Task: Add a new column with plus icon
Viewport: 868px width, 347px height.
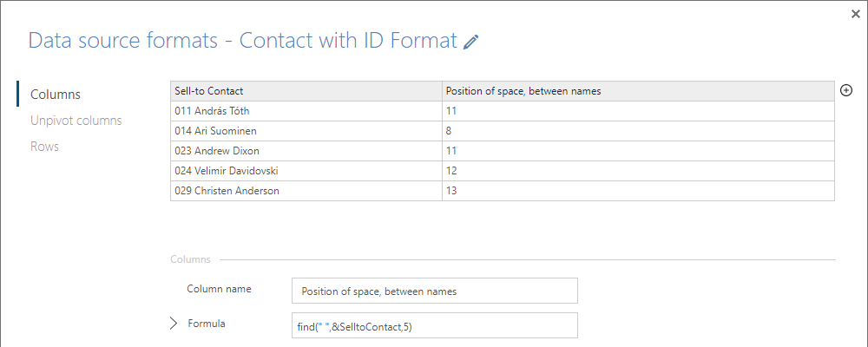Action: pyautogui.click(x=845, y=91)
